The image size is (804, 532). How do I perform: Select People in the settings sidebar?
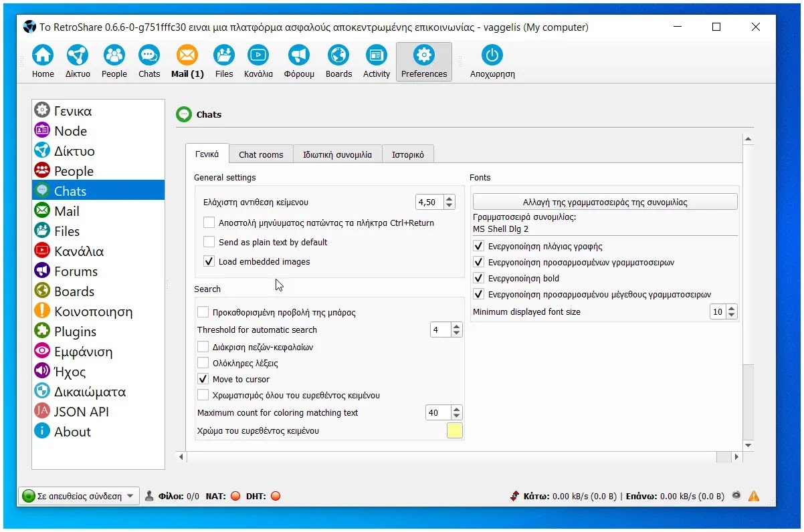(x=98, y=171)
